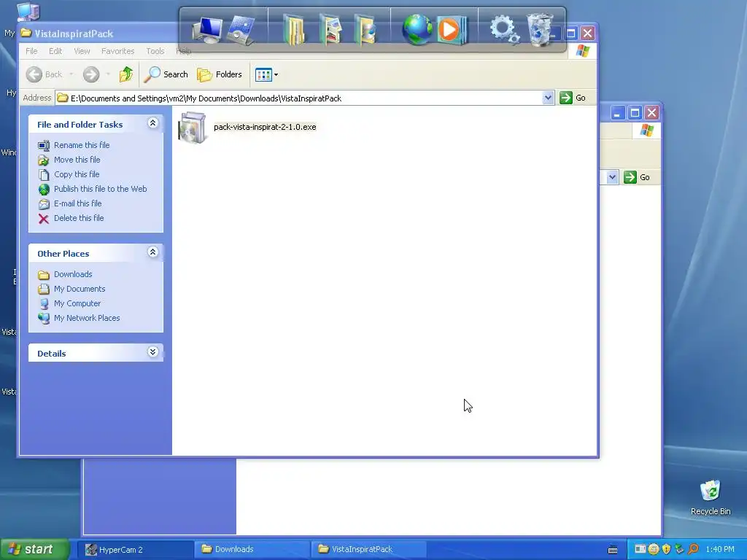Image resolution: width=747 pixels, height=560 pixels.
Task: Go to My Computer under Other Places
Action: click(x=77, y=304)
